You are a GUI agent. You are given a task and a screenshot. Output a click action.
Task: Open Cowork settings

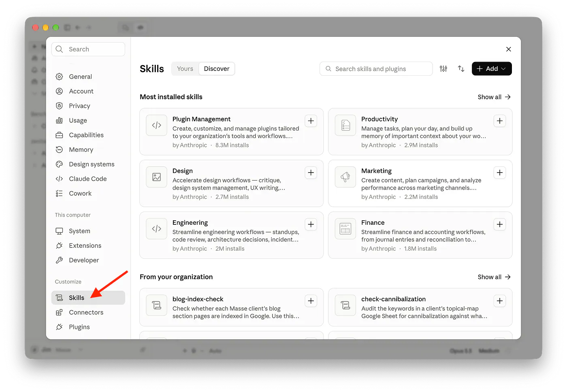(x=88, y=193)
